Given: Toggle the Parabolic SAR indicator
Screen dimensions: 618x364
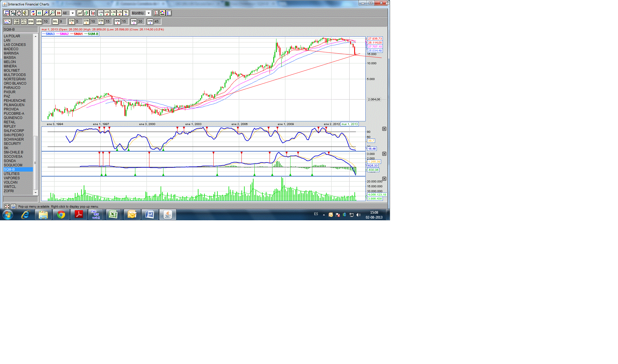Looking at the screenshot, I should click(17, 22).
